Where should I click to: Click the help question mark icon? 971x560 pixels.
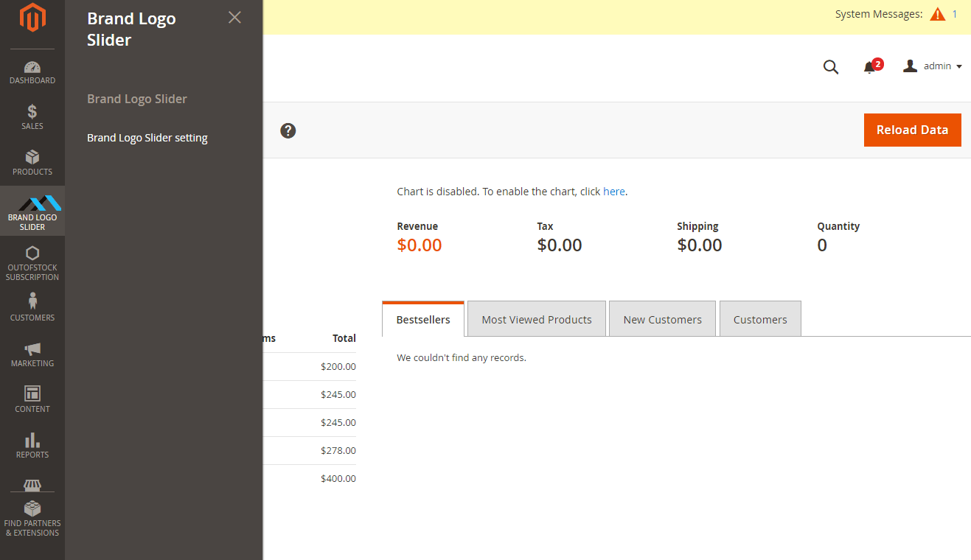pos(288,130)
